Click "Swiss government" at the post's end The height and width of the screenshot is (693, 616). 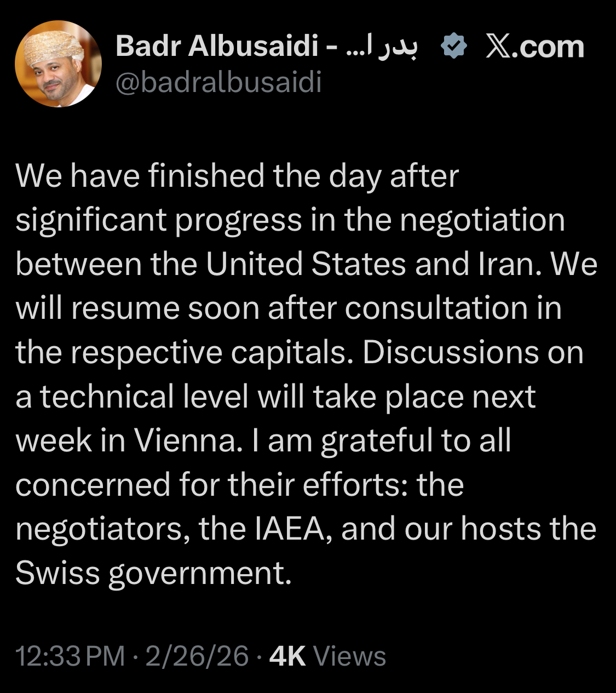(153, 574)
